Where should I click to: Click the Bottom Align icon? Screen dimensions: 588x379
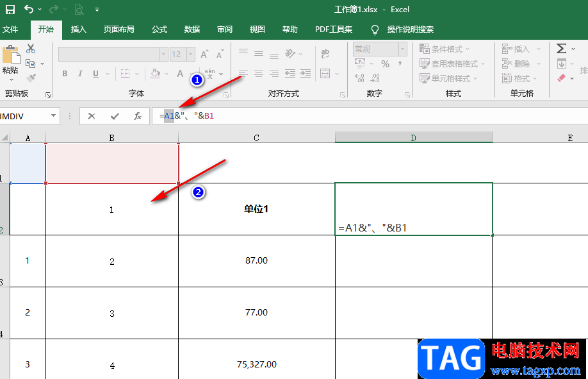point(274,55)
